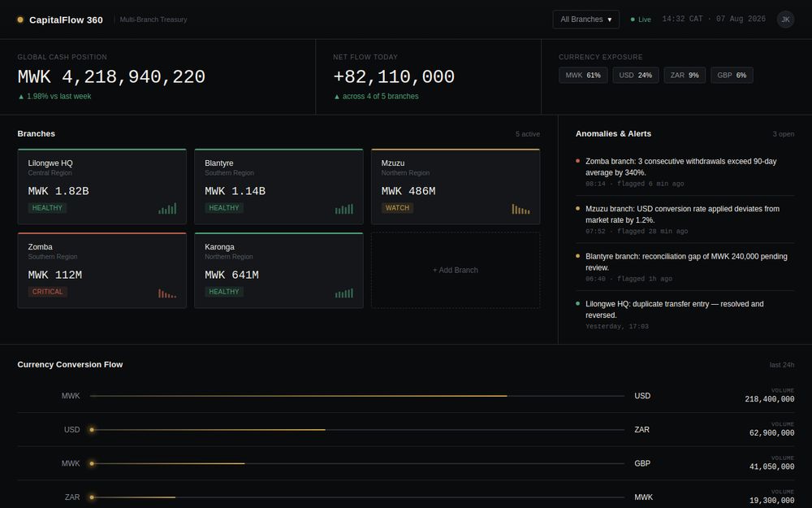
Task: Click the 1.98% vs last week indicator
Action: 54,97
